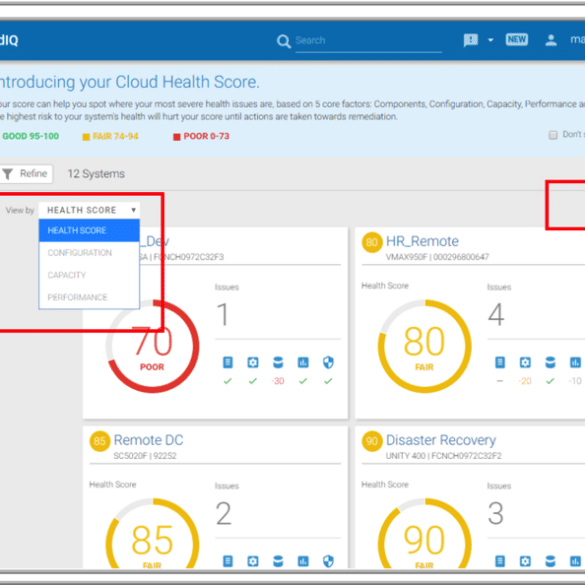Click the 90 badge beside Disaster Recovery

coord(372,441)
